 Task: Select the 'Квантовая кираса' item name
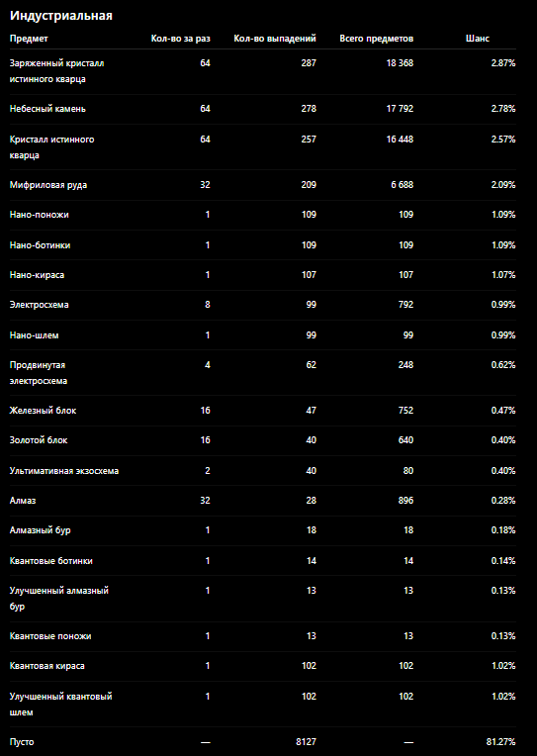47,666
